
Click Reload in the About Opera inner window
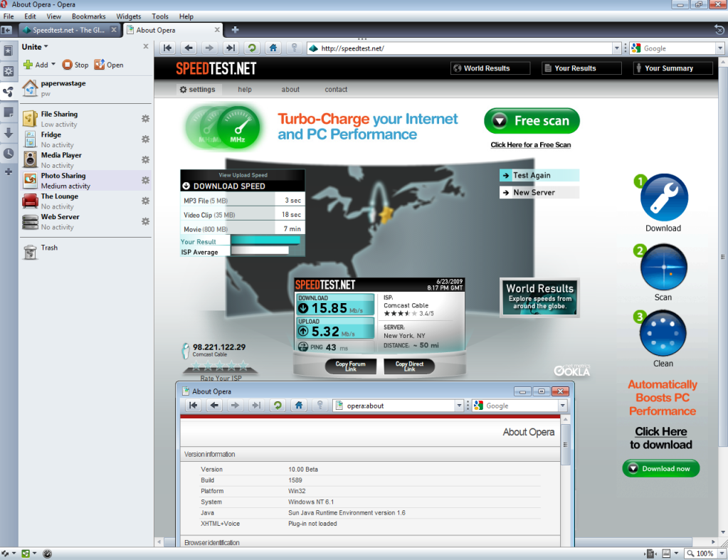[x=278, y=406]
